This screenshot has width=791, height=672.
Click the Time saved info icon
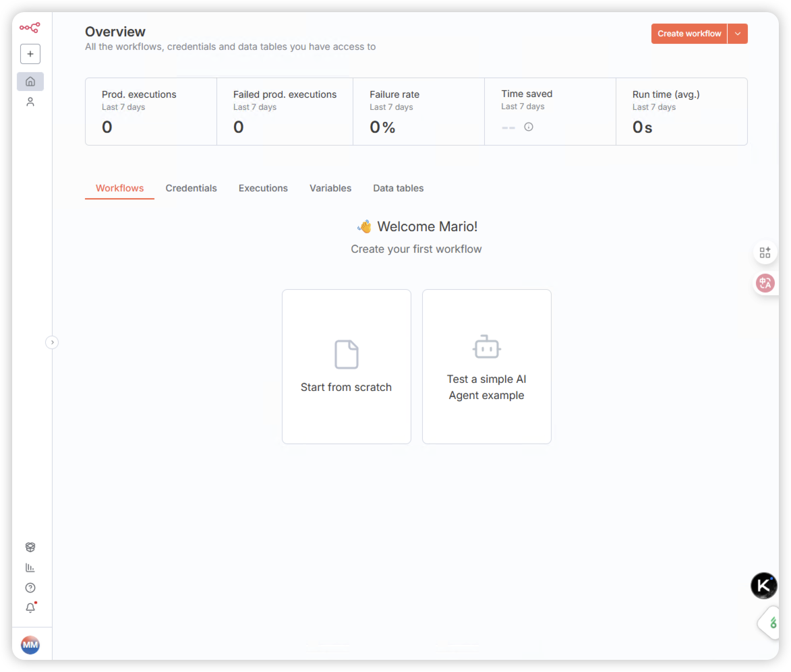529,127
